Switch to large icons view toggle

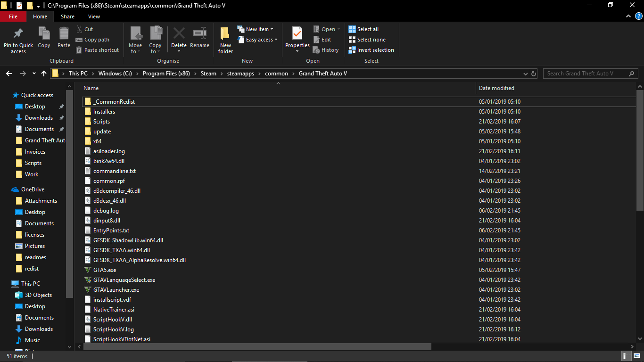pyautogui.click(x=636, y=356)
